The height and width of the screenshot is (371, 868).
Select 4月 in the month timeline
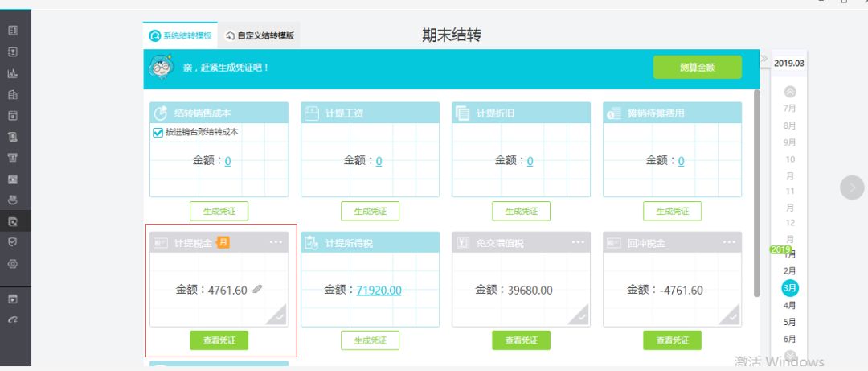790,305
